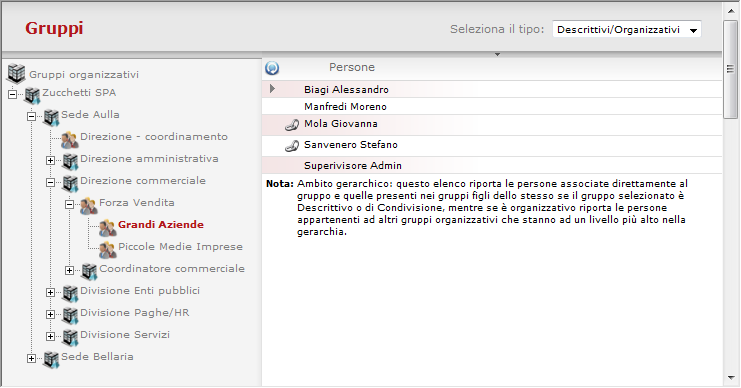Expand the Sede Bellaria tree node

coord(31,358)
